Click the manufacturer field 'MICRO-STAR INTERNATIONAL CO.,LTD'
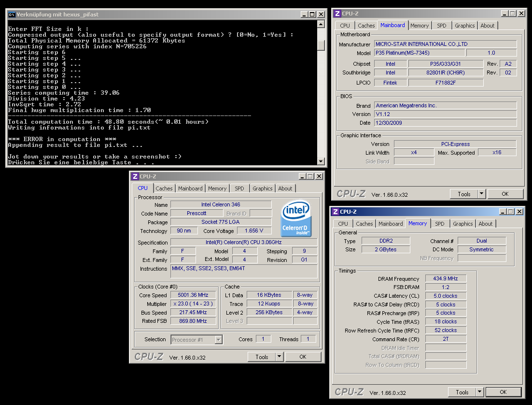The height and width of the screenshot is (405, 532). point(446,44)
